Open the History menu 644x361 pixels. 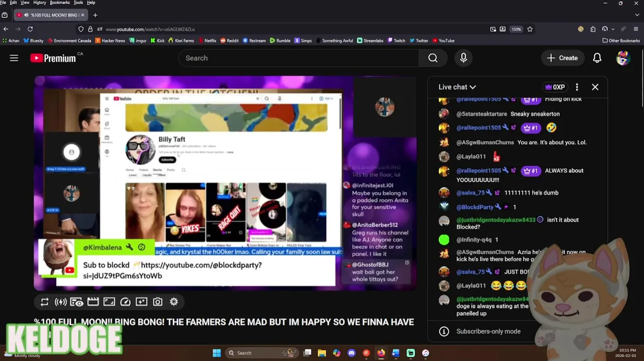point(39,3)
